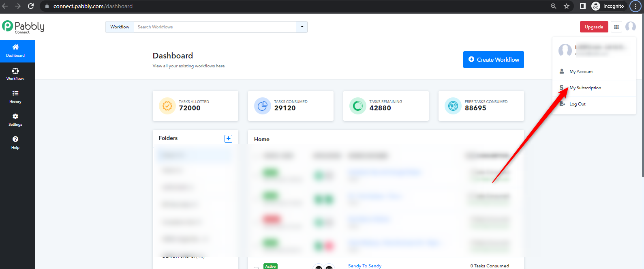644x269 pixels.
Task: Click 'View all your existing workflows here'
Action: tap(188, 66)
